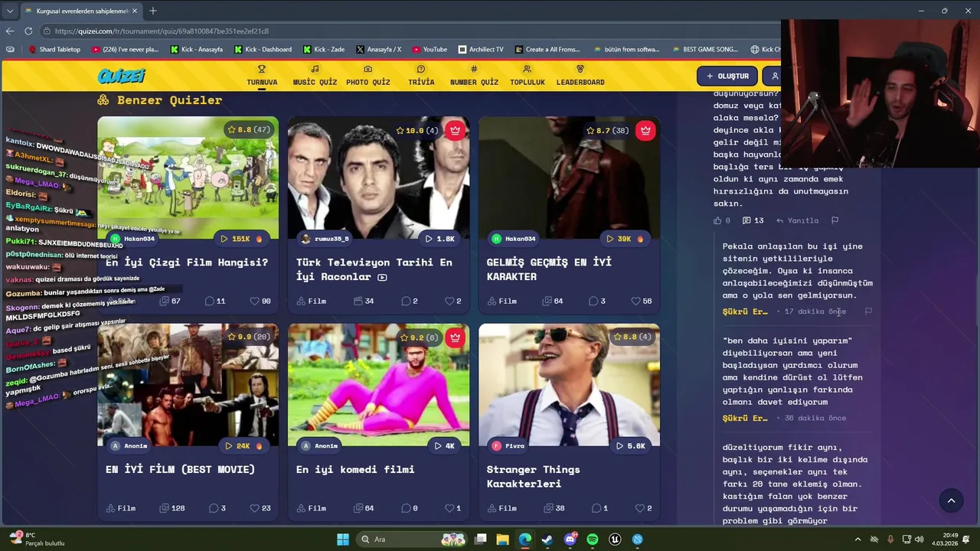Open comments on En İyi Çizgi Film card (11)

click(215, 301)
